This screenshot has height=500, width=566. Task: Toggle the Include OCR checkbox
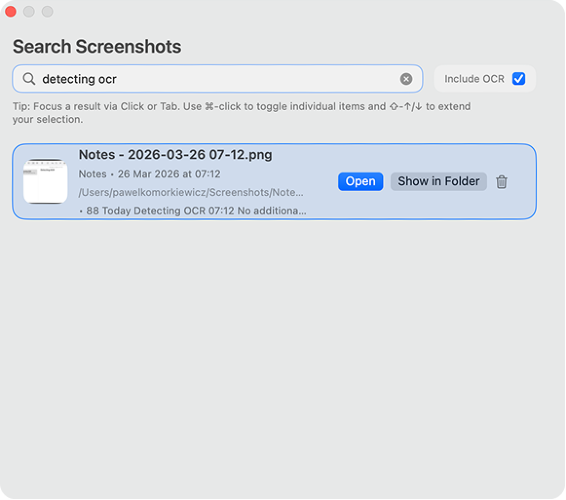point(518,79)
